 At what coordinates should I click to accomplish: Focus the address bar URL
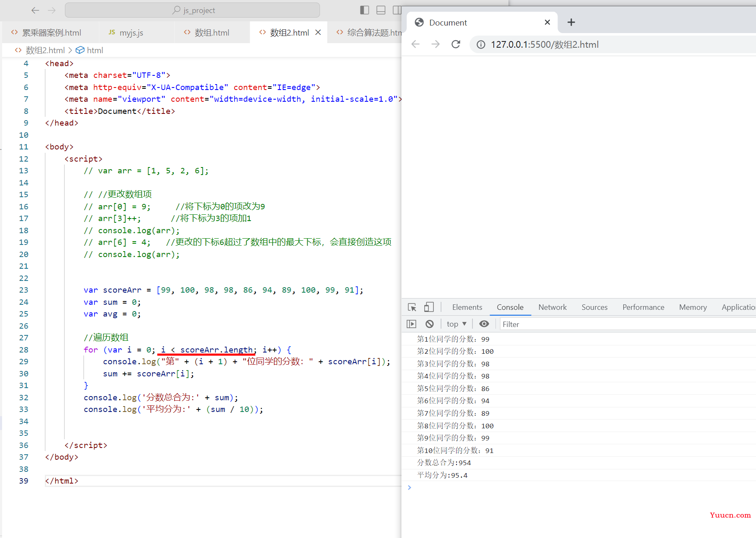point(544,44)
